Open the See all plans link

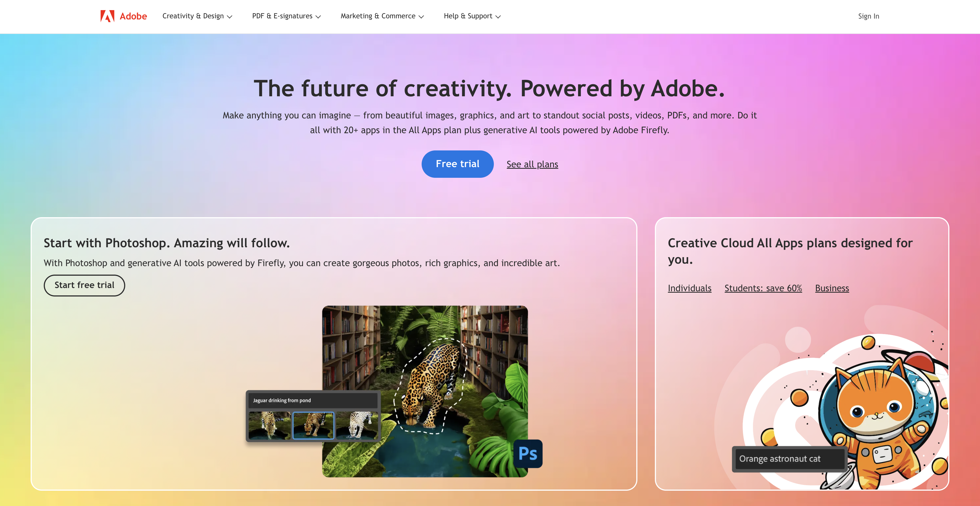click(532, 164)
